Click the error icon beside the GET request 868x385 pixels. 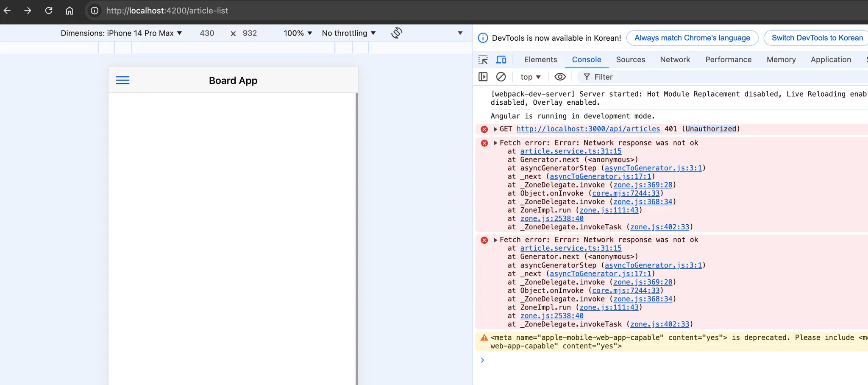(484, 129)
